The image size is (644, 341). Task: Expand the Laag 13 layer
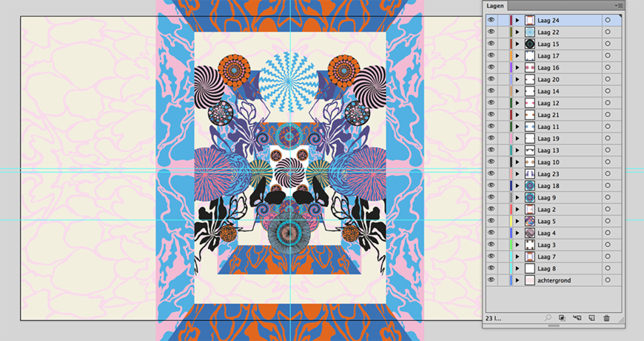coord(517,150)
